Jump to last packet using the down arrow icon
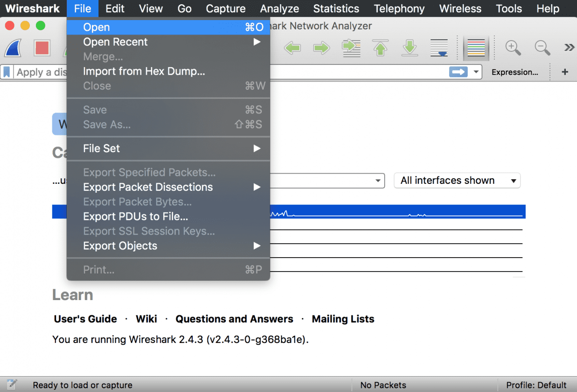The image size is (577, 392). click(409, 48)
